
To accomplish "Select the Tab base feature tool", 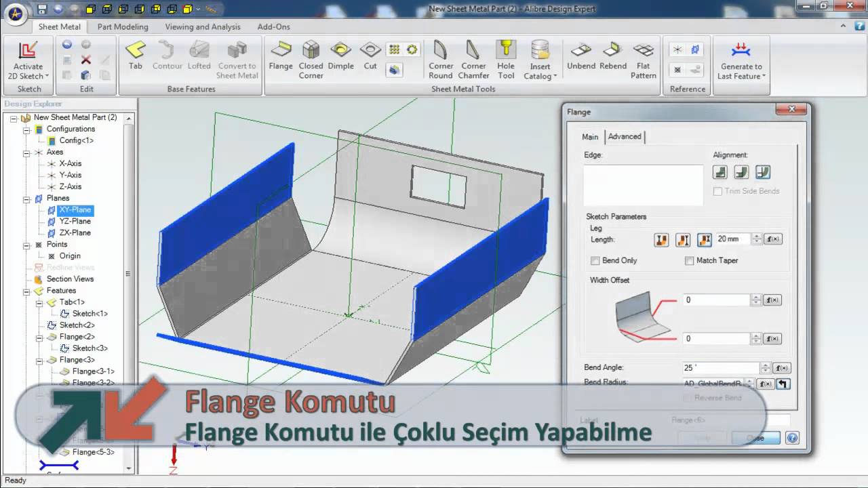I will [136, 56].
